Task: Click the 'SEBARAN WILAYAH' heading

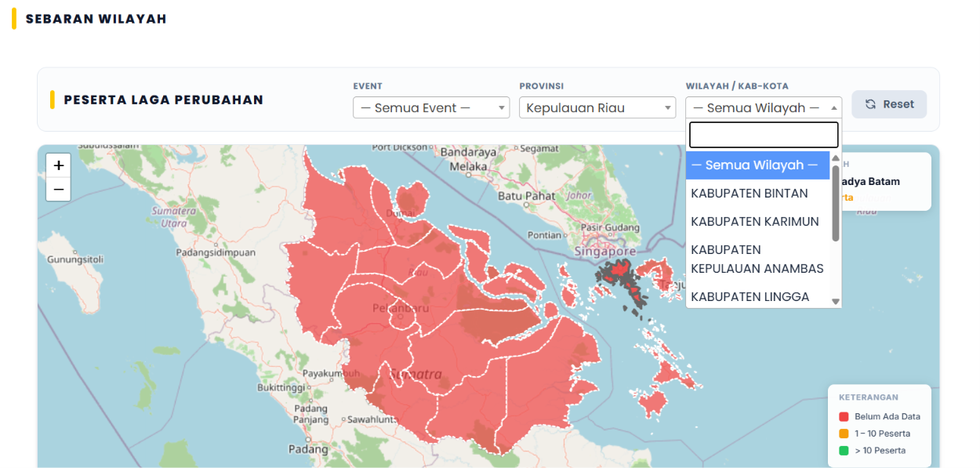Action: click(96, 19)
